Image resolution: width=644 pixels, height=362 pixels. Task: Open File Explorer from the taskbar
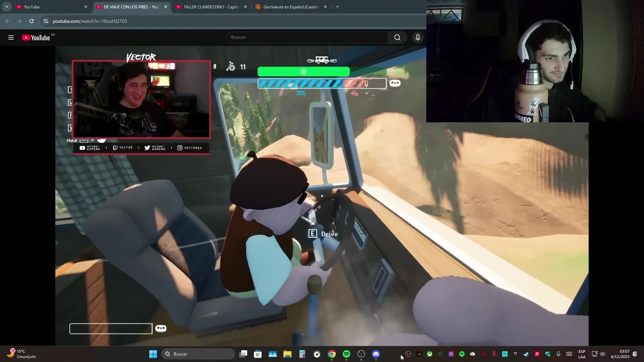[287, 354]
